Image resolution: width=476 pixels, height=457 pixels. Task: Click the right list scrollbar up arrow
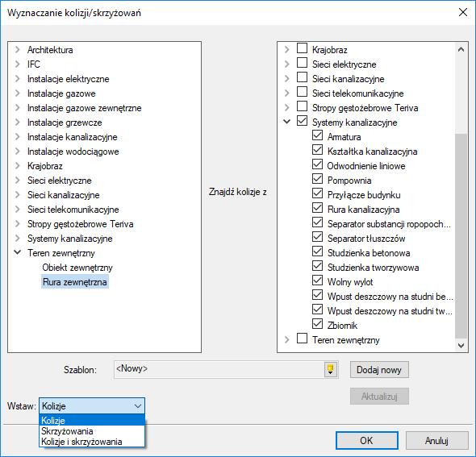click(461, 49)
